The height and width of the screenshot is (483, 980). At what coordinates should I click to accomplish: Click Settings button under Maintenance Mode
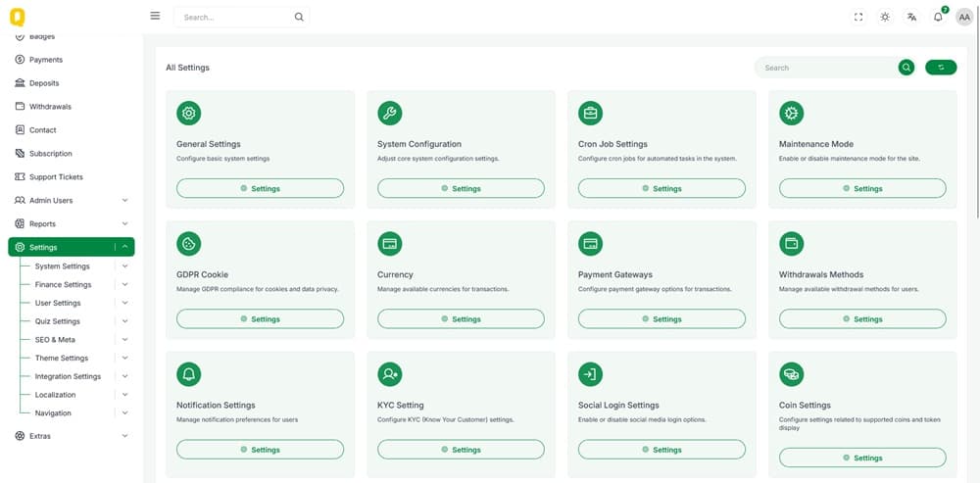point(862,188)
